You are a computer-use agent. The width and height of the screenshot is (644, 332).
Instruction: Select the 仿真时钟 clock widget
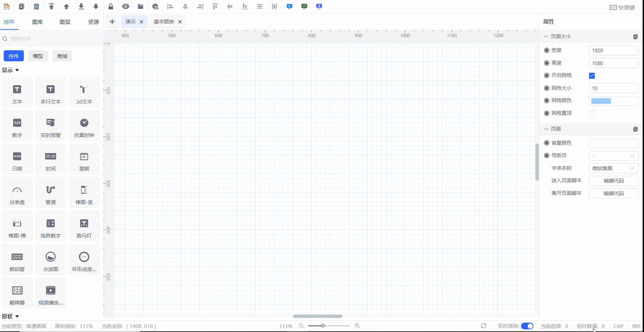[84, 126]
